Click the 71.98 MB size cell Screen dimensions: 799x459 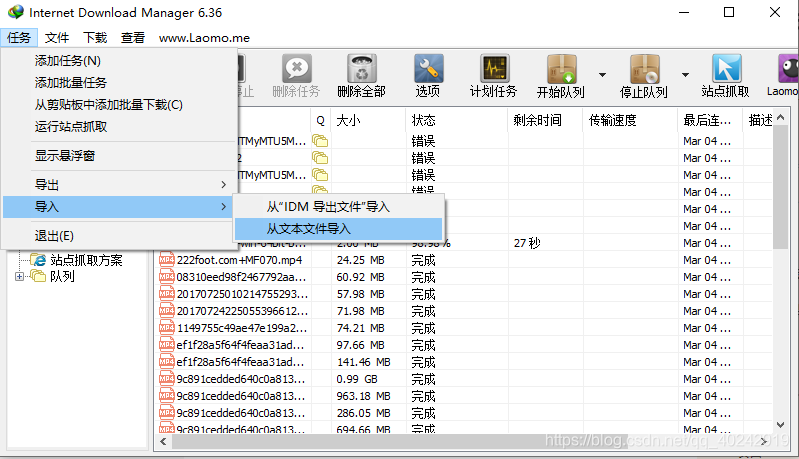[360, 311]
